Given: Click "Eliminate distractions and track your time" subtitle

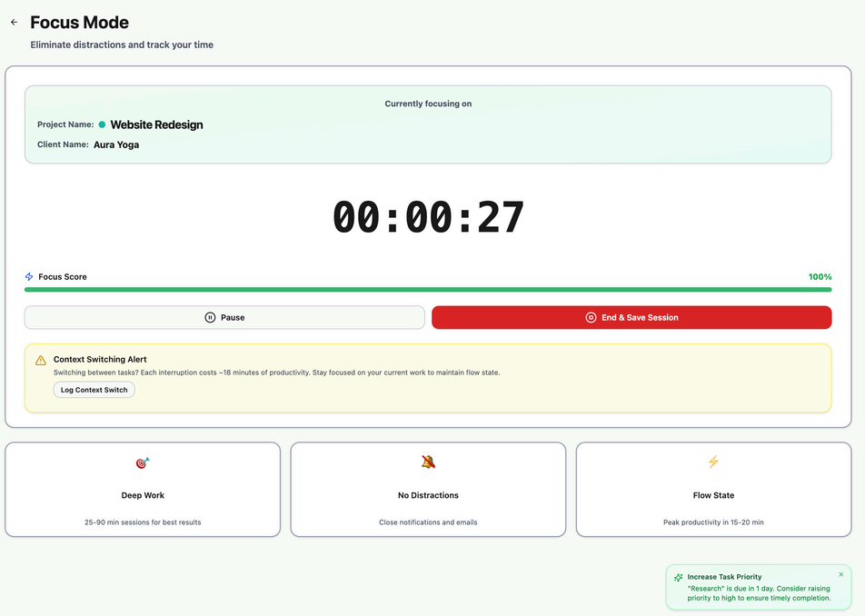Looking at the screenshot, I should 122,45.
